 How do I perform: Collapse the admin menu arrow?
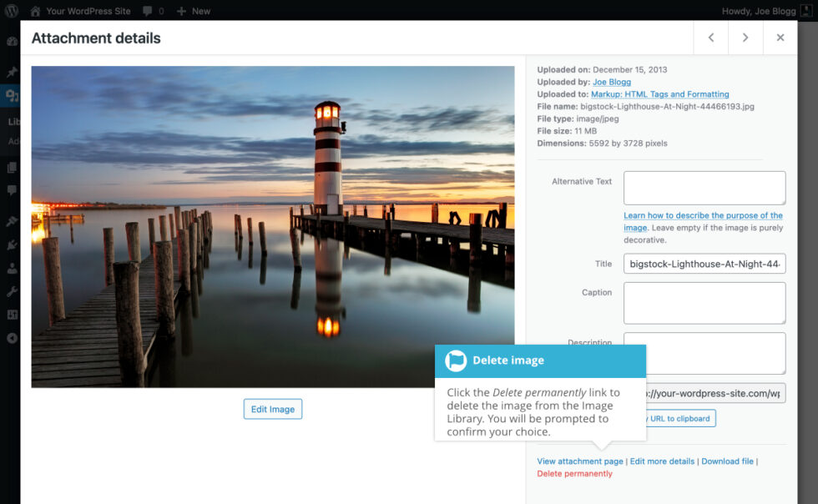[x=11, y=337]
